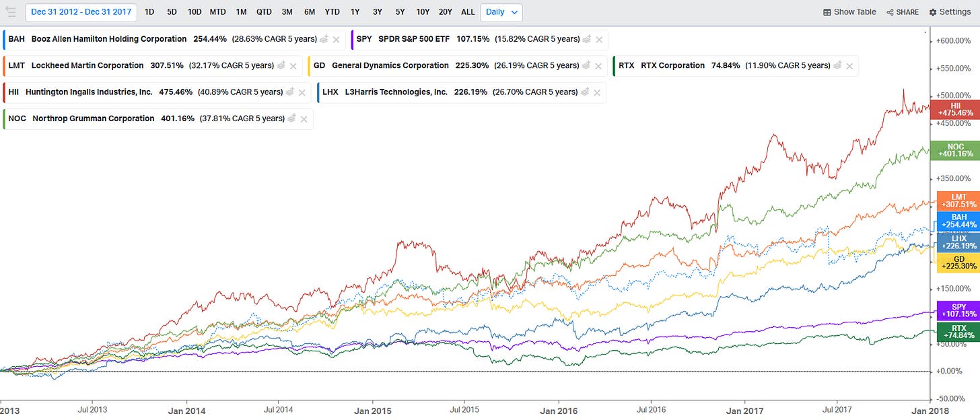Click the stacked-layers icon for NOC Northrop Grumman

[292, 118]
